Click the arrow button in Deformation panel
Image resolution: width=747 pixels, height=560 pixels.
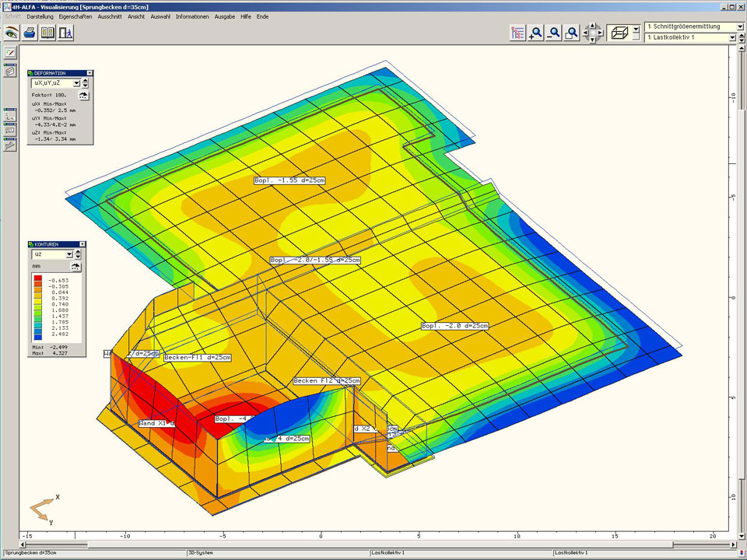pyautogui.click(x=84, y=95)
